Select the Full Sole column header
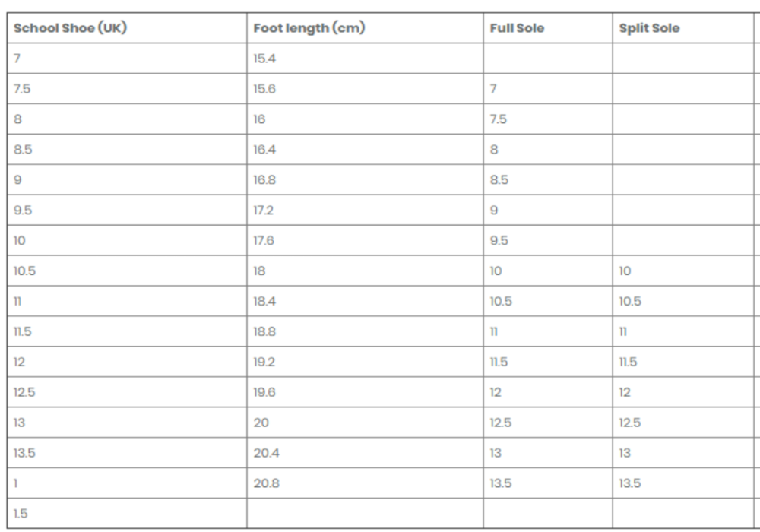Screen dimensions: 760x532 pos(517,28)
